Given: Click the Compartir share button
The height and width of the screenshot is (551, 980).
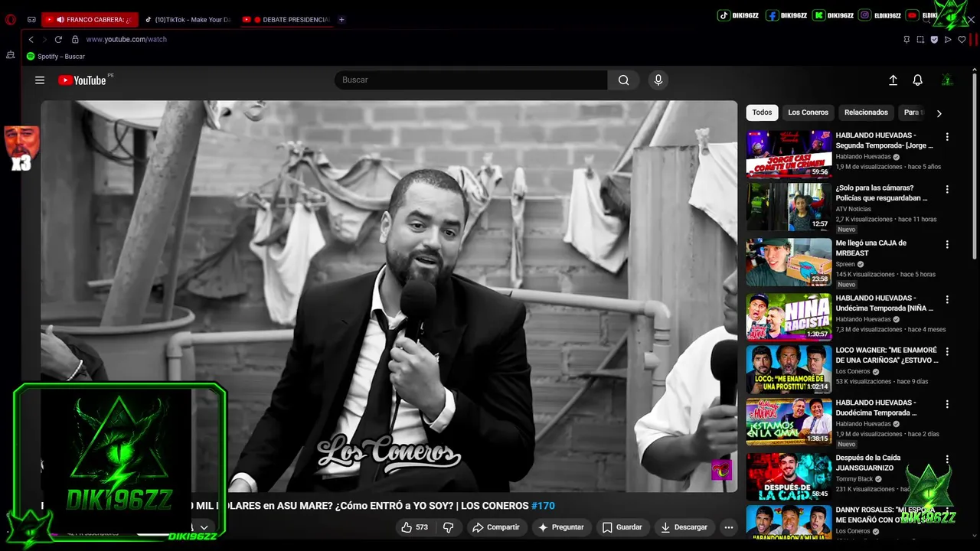Looking at the screenshot, I should tap(496, 527).
